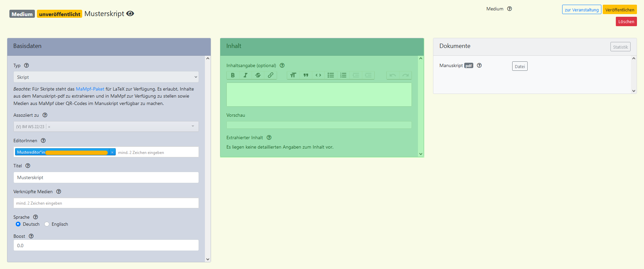Image resolution: width=644 pixels, height=269 pixels.
Task: Click the Basisdaten panel header
Action: click(x=109, y=47)
